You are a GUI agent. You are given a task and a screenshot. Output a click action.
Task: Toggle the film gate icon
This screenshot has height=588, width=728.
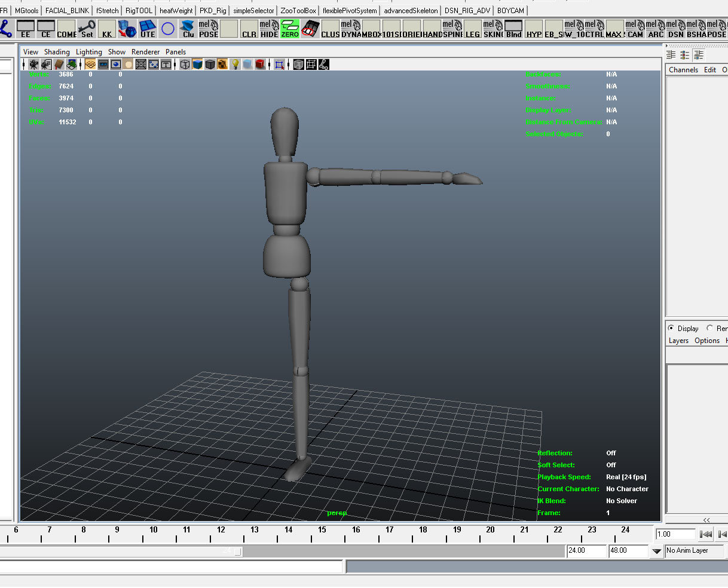[103, 65]
